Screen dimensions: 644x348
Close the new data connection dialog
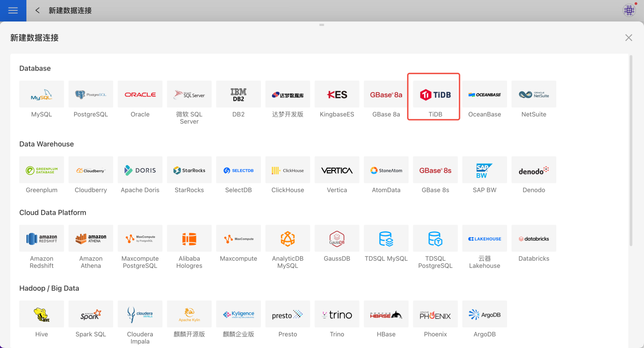tap(628, 38)
